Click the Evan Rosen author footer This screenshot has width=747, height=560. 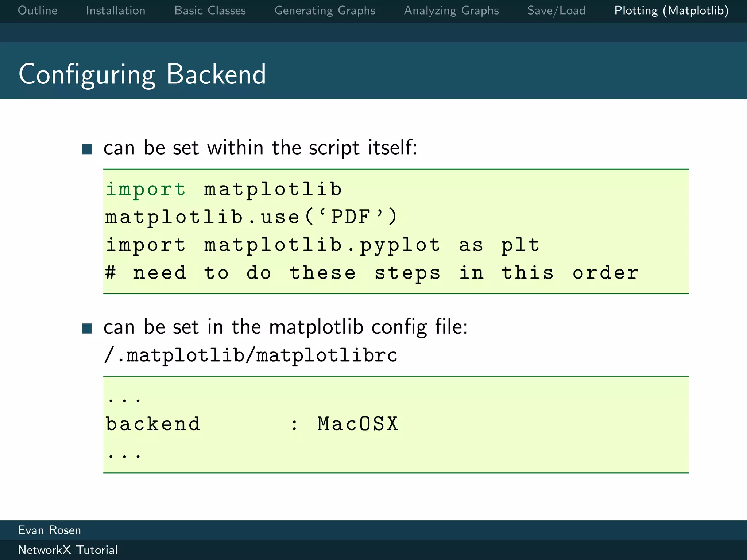(x=49, y=530)
